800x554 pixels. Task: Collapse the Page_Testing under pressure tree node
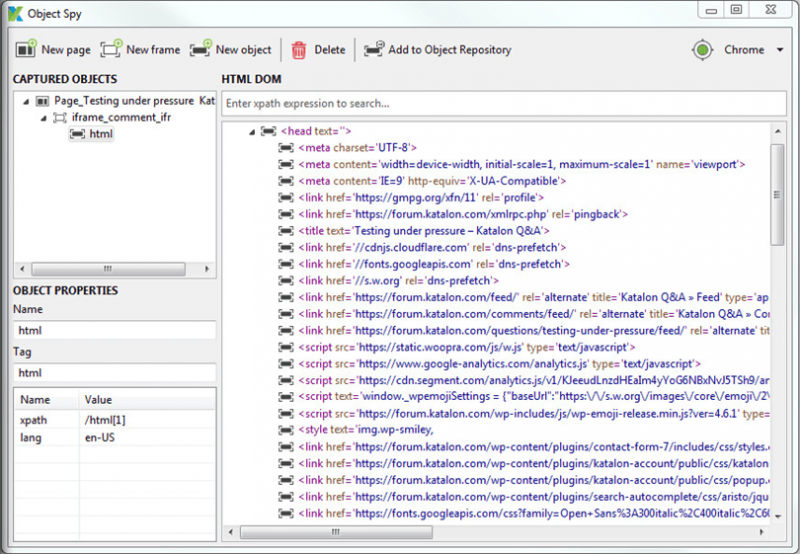click(x=26, y=101)
